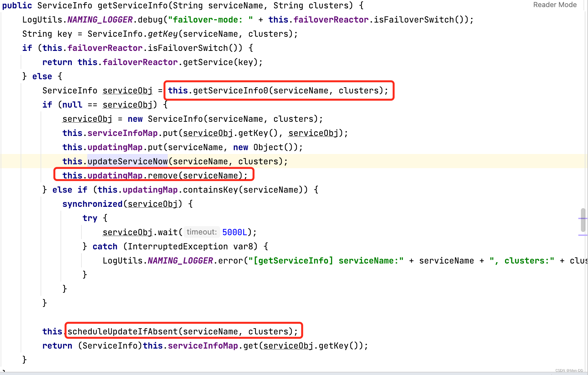Click the containsKey method call

[211, 190]
